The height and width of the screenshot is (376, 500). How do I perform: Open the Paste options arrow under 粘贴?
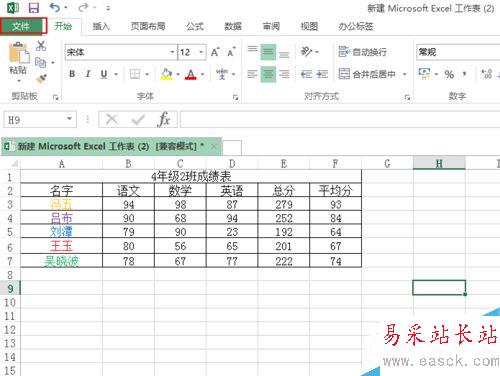point(19,80)
